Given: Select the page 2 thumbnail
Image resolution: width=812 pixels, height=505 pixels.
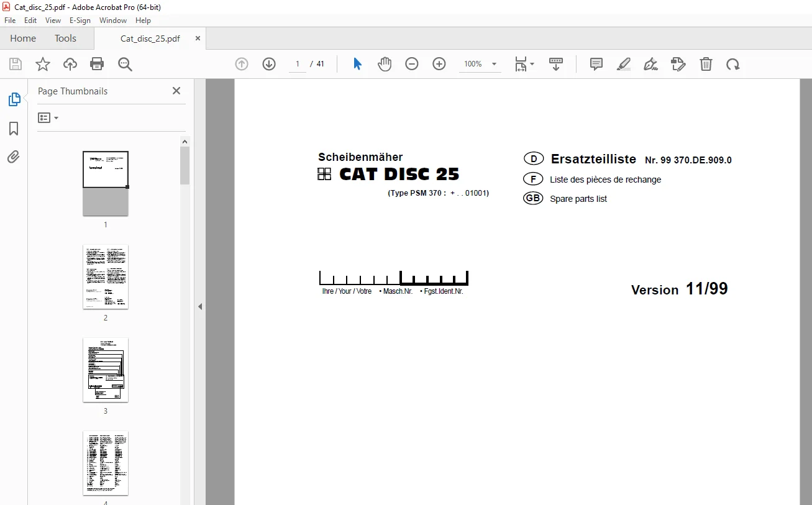Looking at the screenshot, I should (x=106, y=276).
